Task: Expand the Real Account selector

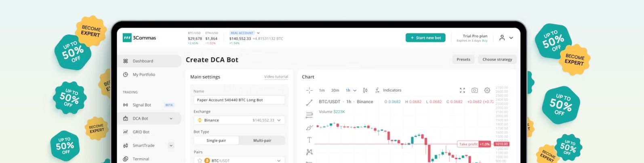Action: click(258, 33)
